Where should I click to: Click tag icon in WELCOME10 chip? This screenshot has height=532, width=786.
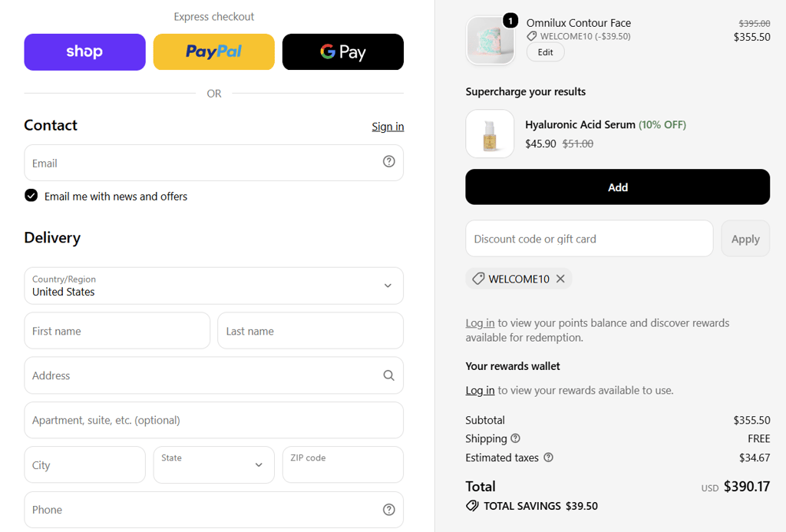478,279
